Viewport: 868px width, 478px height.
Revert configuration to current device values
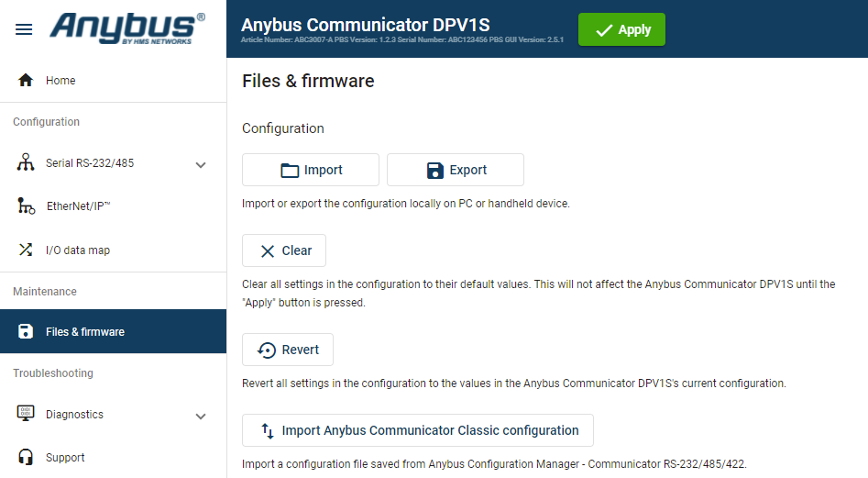click(x=287, y=350)
